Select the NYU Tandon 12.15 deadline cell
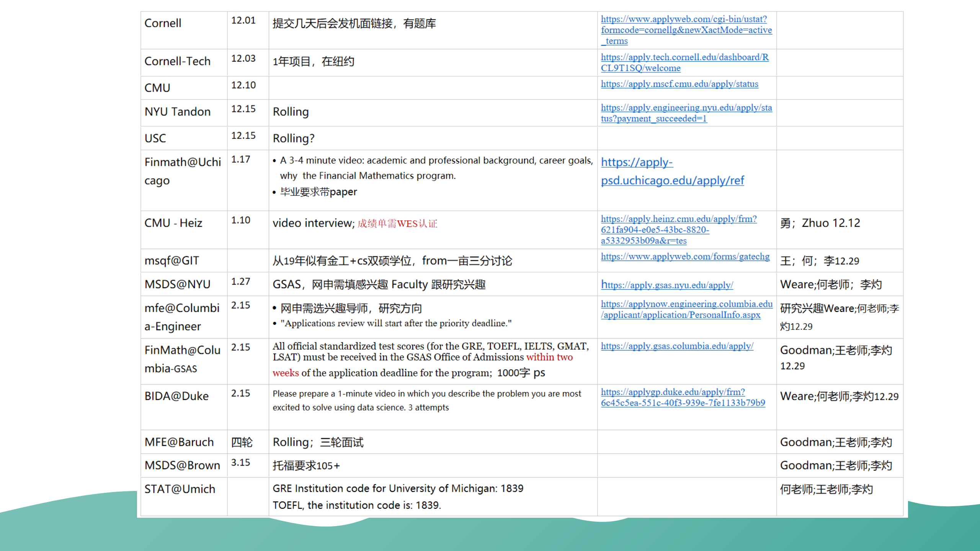980x551 pixels. (243, 109)
